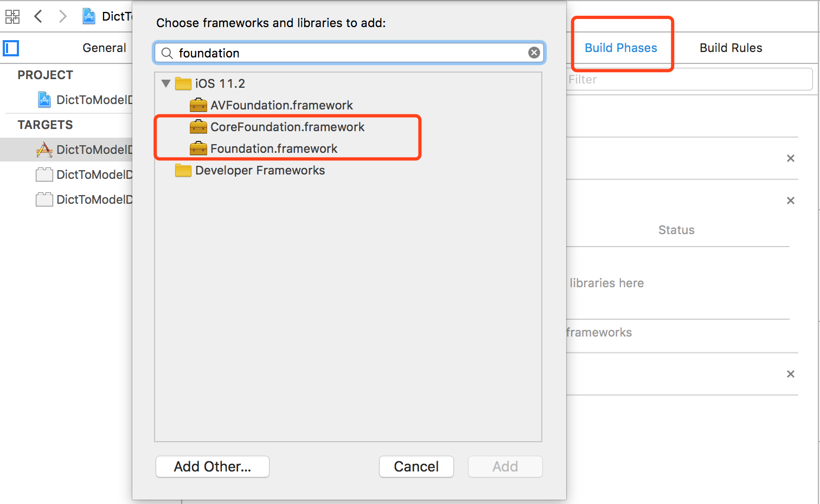Collapse the iOS 11.2 folder triangle
This screenshot has height=504, width=820.
[x=166, y=83]
